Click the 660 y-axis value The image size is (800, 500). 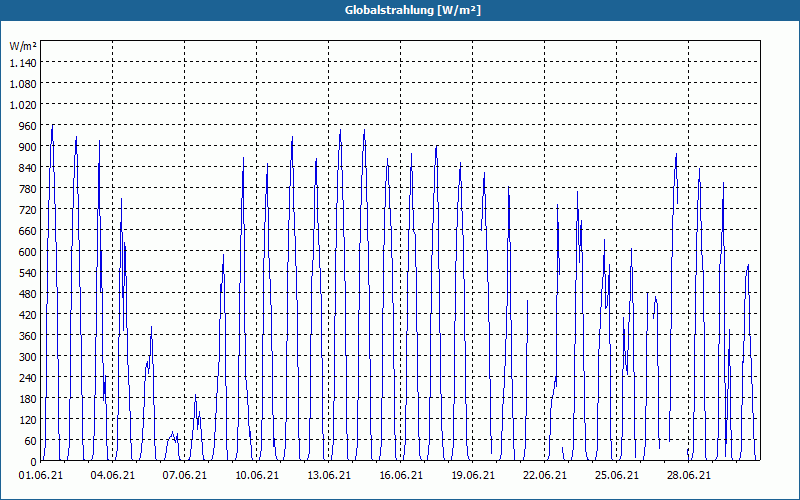tap(29, 231)
